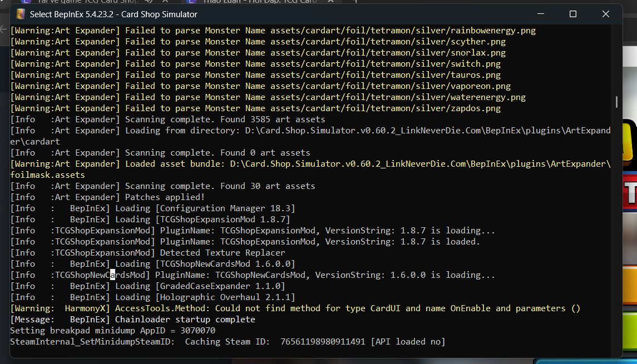Screen dimensions: 637x364
Task: Mute audio via speaker icon on browser tab
Action: pyautogui.click(x=149, y=2)
